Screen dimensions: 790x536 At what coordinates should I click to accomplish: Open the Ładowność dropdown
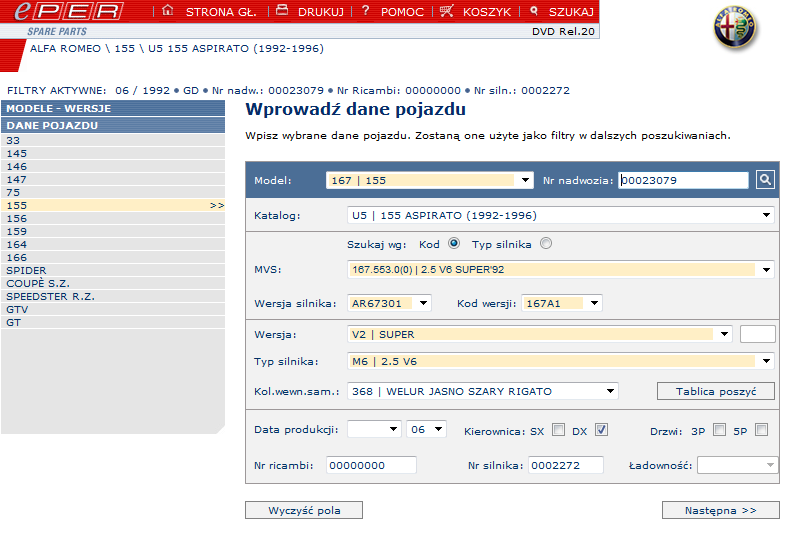click(x=738, y=465)
